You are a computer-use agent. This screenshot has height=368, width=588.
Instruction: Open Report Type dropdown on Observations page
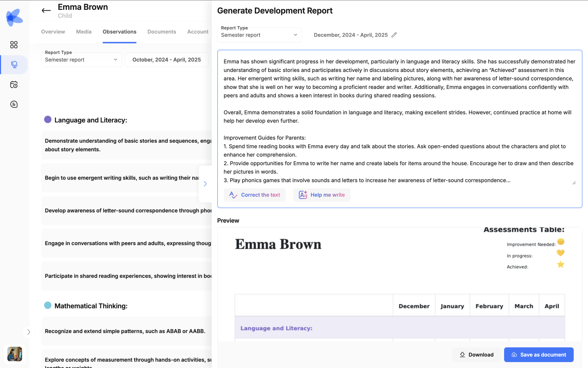point(81,60)
